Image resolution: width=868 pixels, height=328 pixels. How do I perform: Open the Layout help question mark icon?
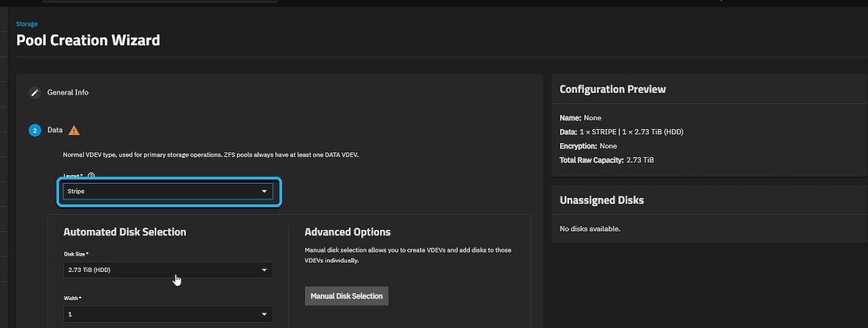click(91, 176)
